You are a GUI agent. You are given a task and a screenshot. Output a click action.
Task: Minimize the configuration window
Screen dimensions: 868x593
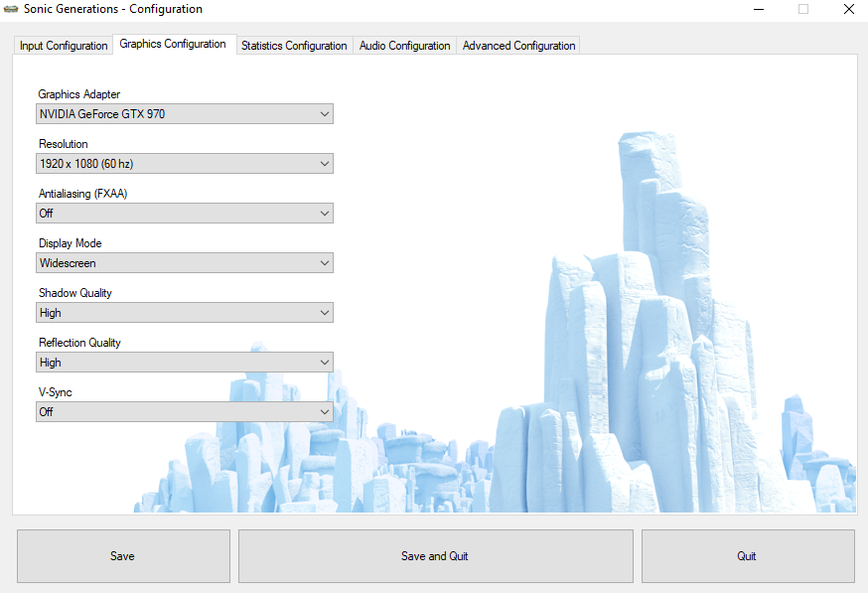[759, 9]
